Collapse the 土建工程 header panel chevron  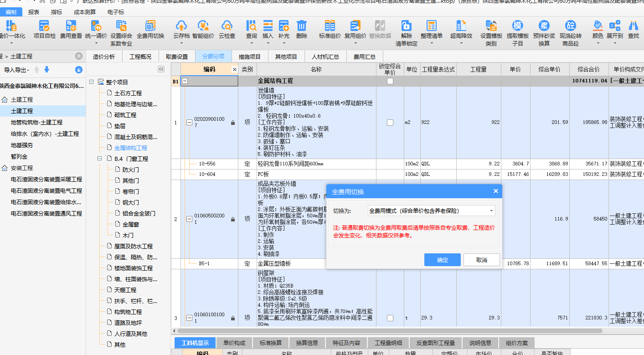coord(79,56)
